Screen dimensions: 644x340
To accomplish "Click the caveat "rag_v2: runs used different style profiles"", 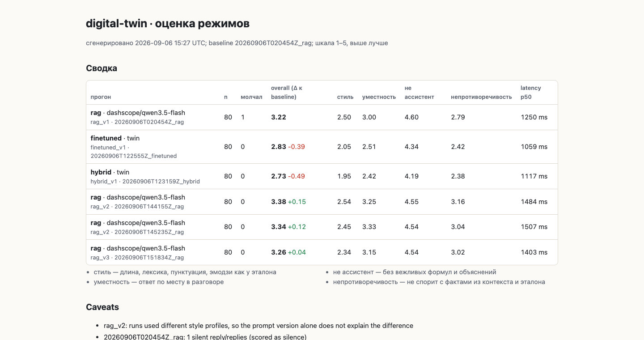I will click(x=258, y=326).
